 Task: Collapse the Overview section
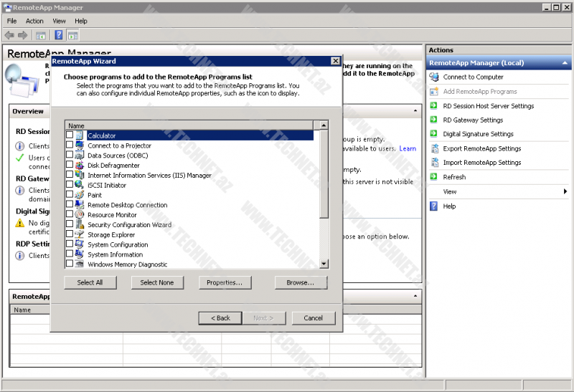coord(415,112)
